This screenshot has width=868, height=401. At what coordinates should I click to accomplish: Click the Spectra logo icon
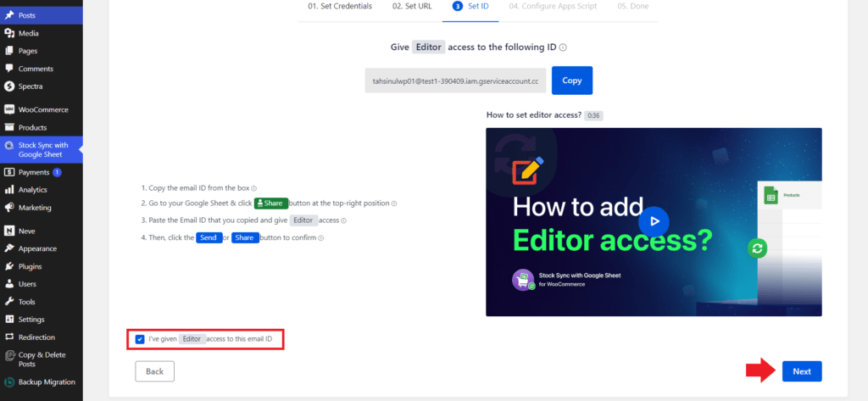point(8,86)
